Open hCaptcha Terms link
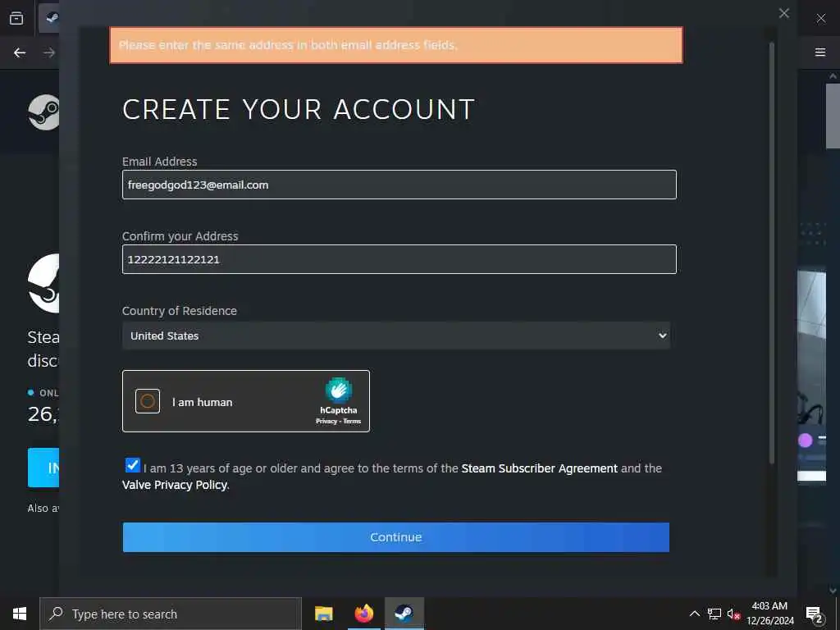 (x=352, y=421)
